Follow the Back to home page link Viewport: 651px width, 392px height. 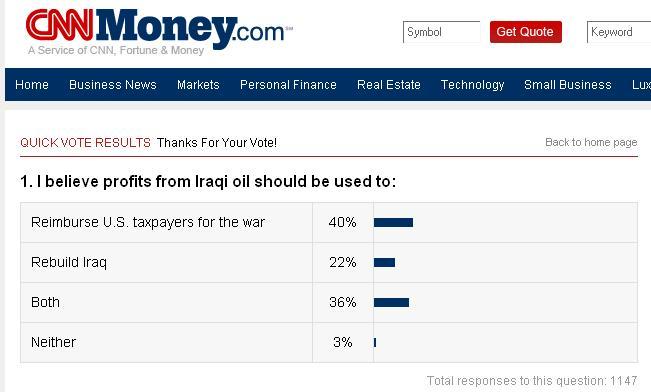591,142
